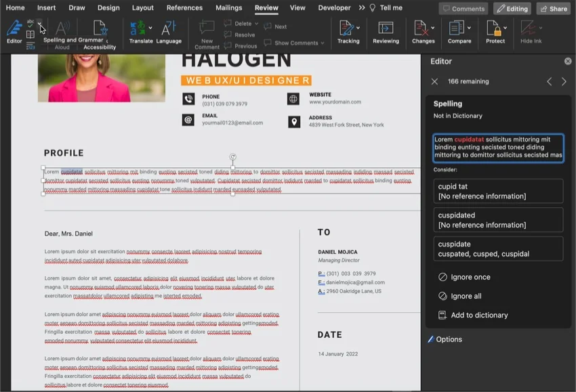Open the References tab
576x392 pixels.
point(184,7)
